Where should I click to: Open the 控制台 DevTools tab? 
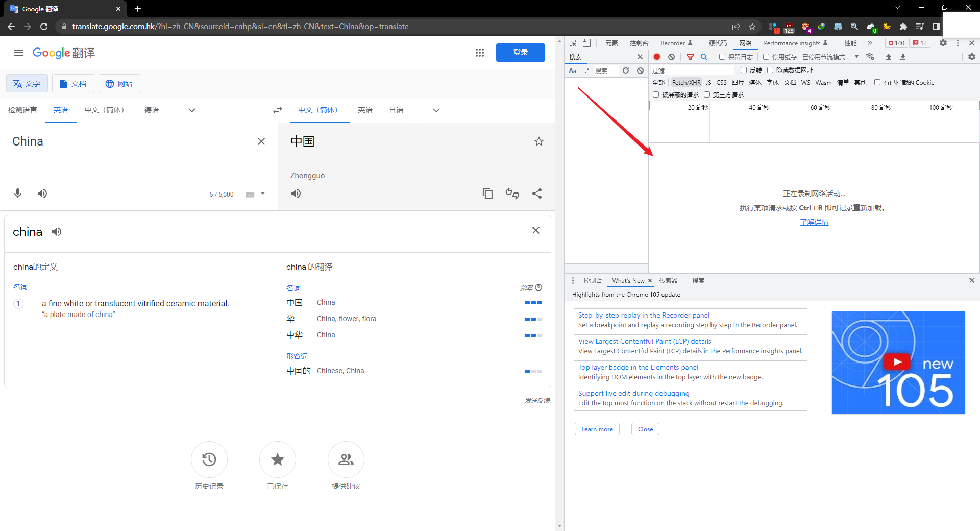tap(639, 43)
